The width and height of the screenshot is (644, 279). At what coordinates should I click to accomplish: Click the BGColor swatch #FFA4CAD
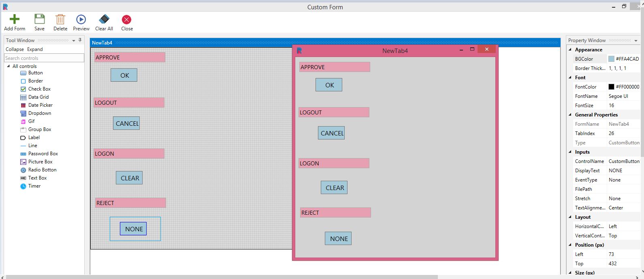(x=611, y=59)
